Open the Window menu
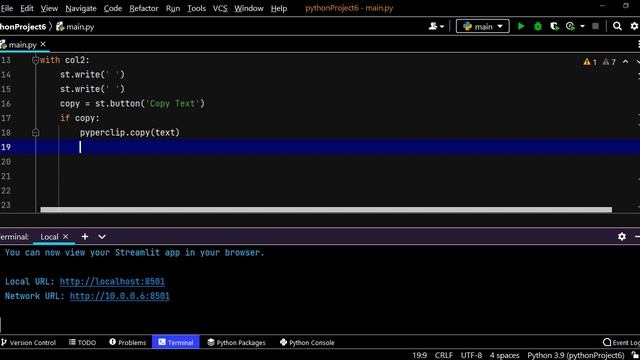 point(249,8)
